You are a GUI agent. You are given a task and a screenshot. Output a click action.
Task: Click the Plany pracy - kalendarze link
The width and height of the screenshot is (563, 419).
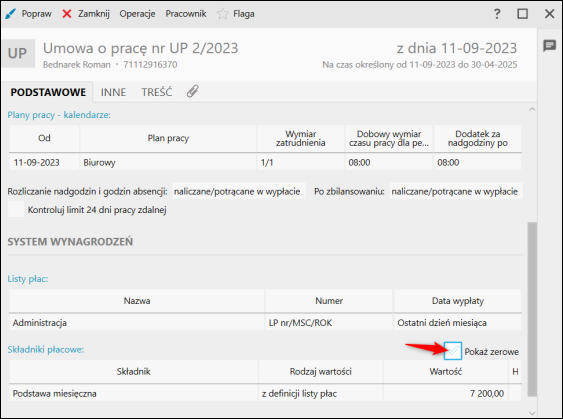point(59,115)
